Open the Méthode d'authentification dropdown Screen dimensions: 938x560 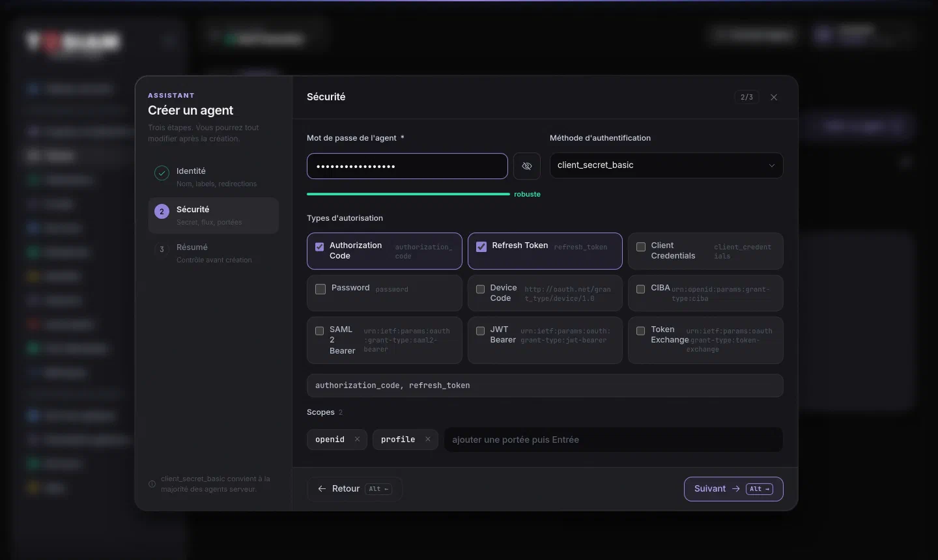(x=666, y=165)
